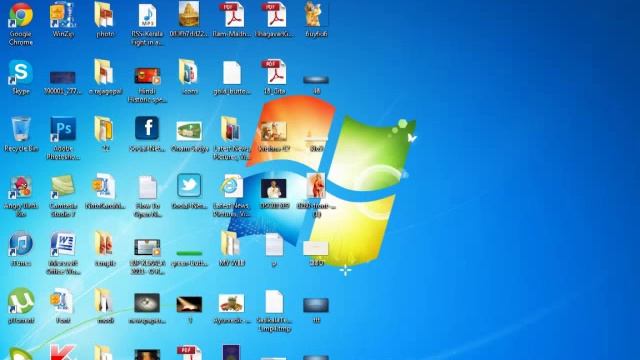Viewport: 640px width, 360px height.
Task: Select the blank file ending in tmpltmp
Action: tap(274, 302)
